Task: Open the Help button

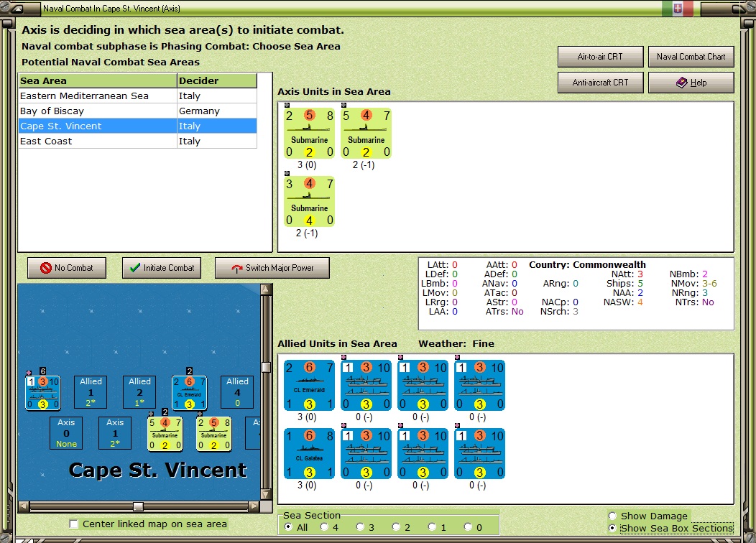Action: point(691,83)
